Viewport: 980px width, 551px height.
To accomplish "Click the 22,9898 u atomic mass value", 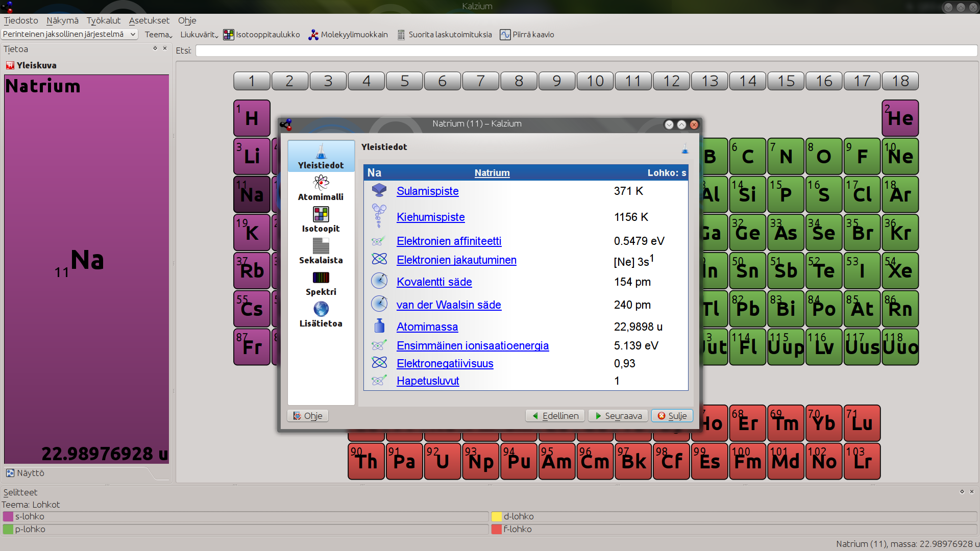I will [x=638, y=327].
